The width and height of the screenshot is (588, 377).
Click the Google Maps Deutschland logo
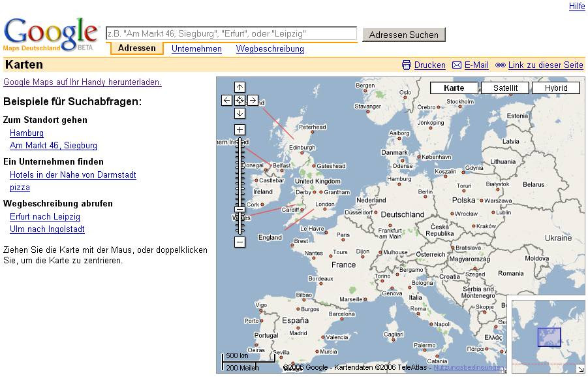51,35
